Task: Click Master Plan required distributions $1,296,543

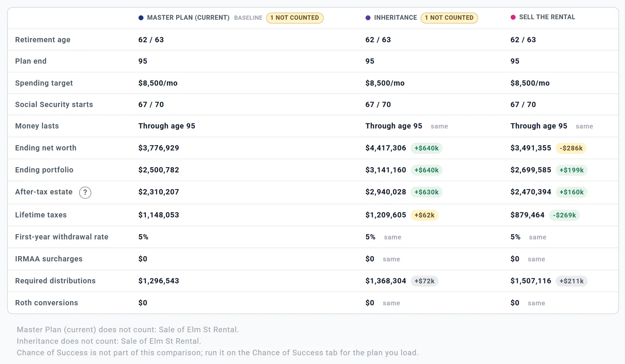Action: pos(159,281)
